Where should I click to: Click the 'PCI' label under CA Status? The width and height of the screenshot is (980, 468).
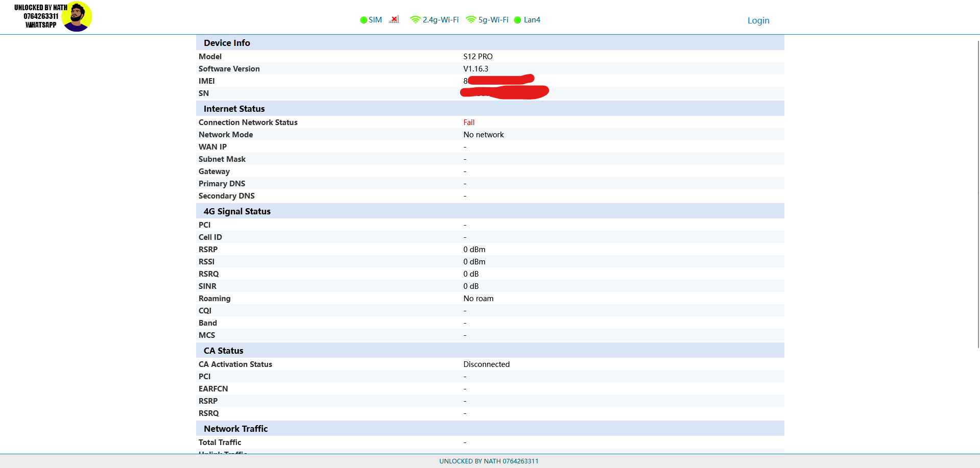(204, 377)
